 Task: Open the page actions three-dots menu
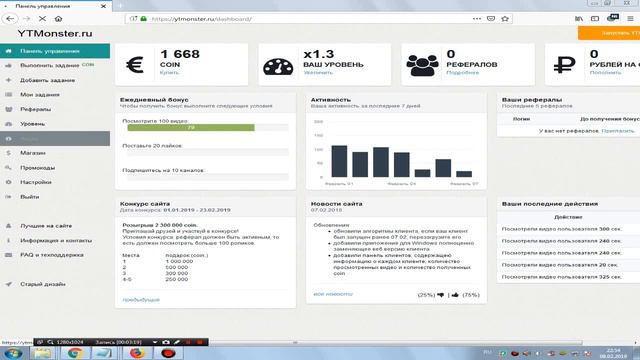(x=476, y=19)
